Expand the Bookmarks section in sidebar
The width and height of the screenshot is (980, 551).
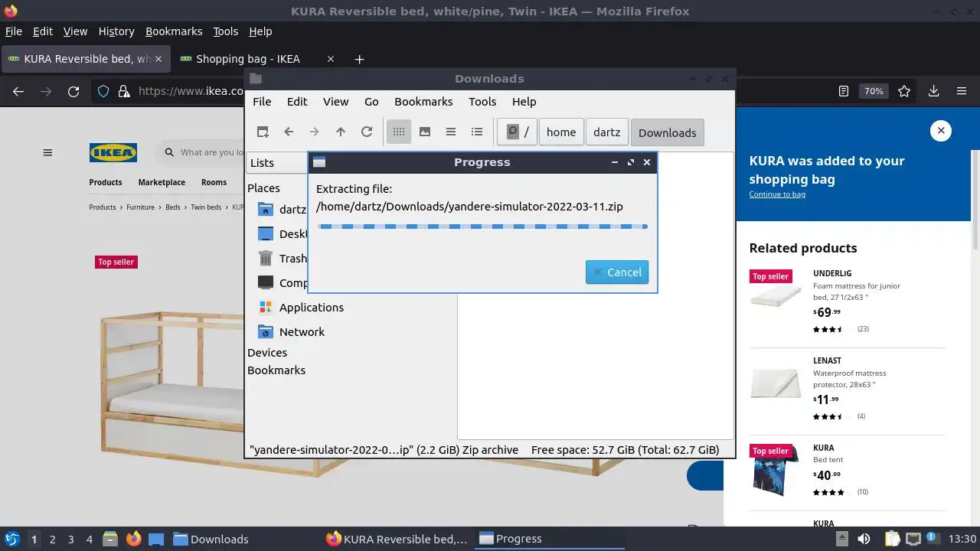[x=276, y=370]
